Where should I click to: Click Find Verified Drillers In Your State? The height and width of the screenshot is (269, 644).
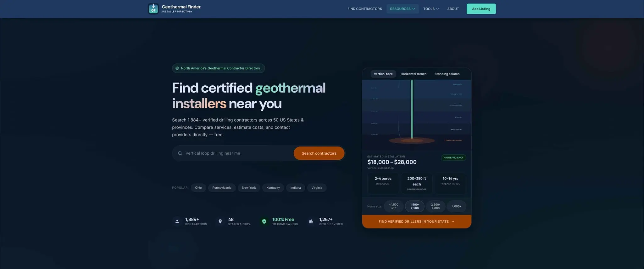(x=417, y=221)
